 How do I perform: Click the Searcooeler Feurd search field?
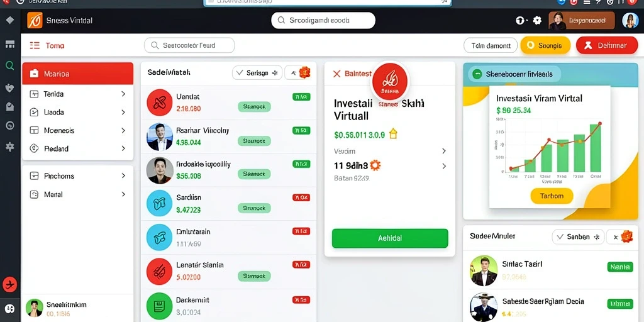(189, 45)
